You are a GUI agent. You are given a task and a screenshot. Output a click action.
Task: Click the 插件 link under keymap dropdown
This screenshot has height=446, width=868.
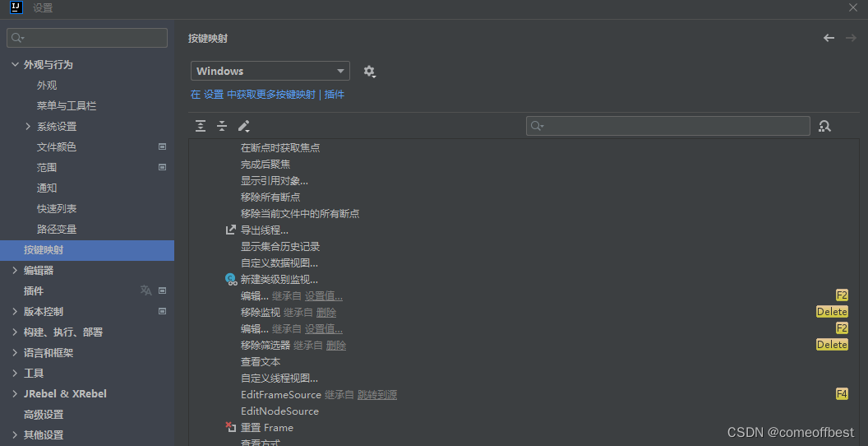(x=335, y=95)
